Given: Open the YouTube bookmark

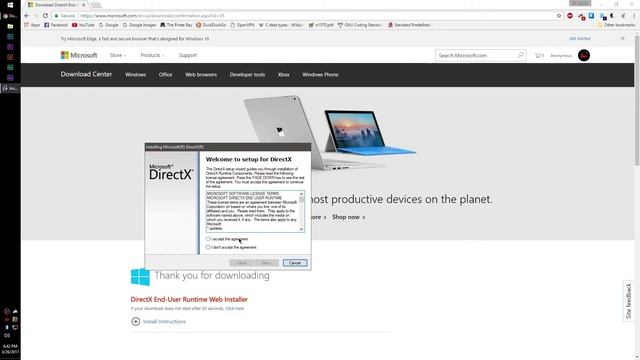Looking at the screenshot, I should coord(83,25).
